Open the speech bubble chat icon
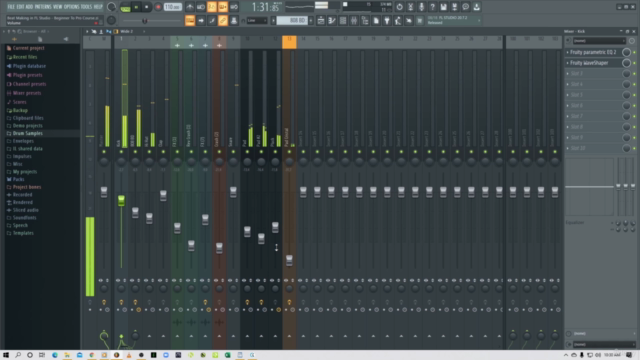The image size is (640, 360). pos(466,7)
